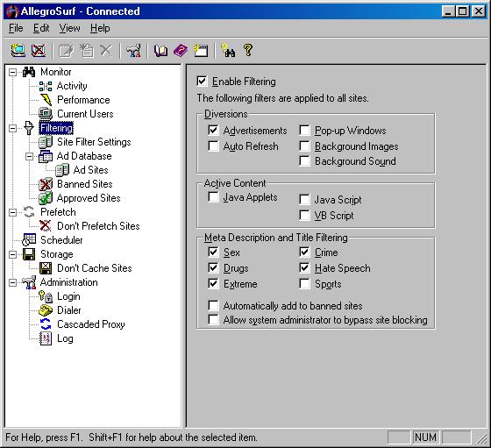Enable the Pop-up Windows checkbox
This screenshot has width=491, height=448.
[304, 131]
